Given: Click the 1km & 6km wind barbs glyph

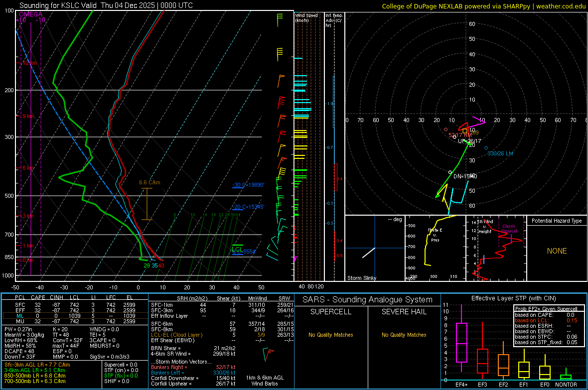Looking at the screenshot, I should (268, 354).
